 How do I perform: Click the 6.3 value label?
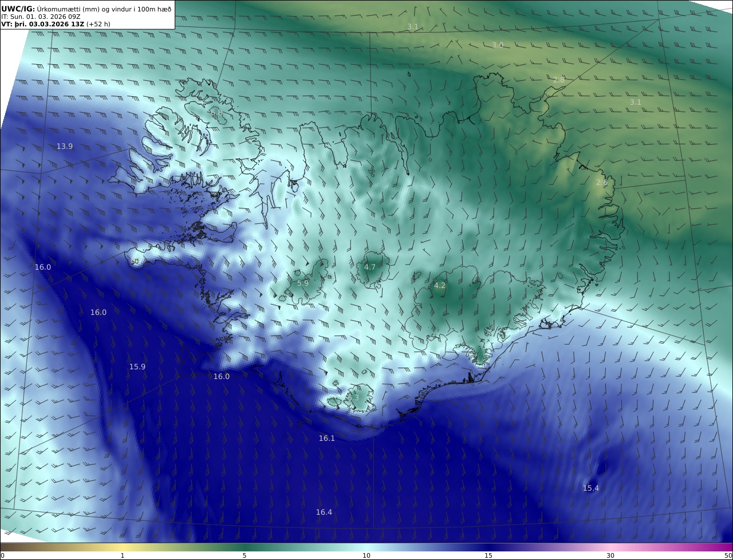click(353, 397)
